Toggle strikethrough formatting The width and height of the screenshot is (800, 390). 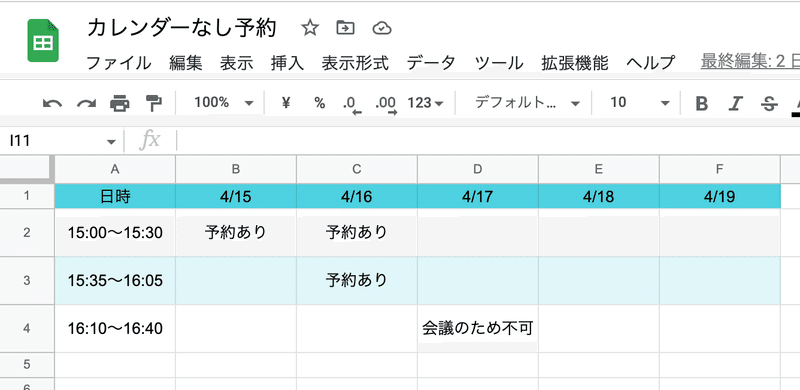coord(769,104)
